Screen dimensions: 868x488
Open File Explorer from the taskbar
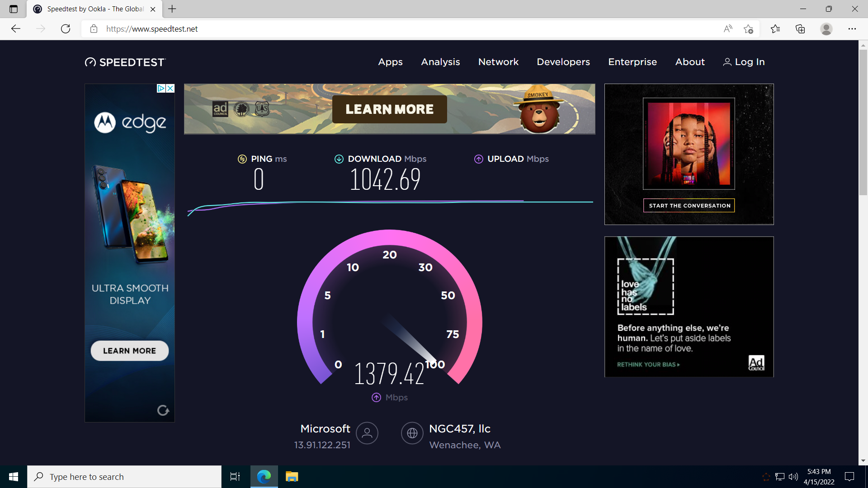tap(292, 477)
